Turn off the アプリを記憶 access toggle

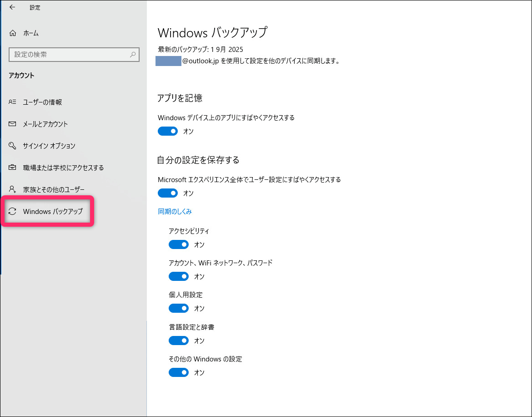coord(168,131)
